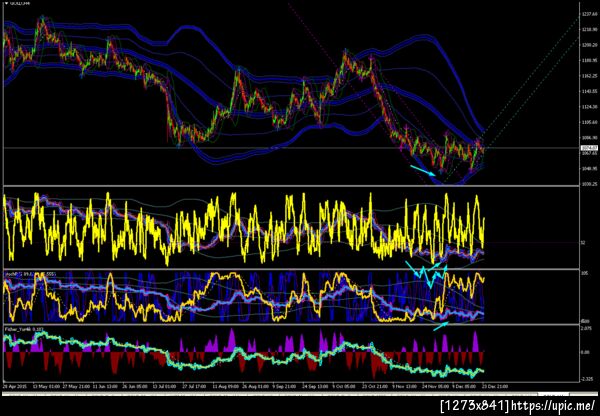Click the 27 Jul 17:00 time label
The width and height of the screenshot is (600, 416).
[x=194, y=387]
